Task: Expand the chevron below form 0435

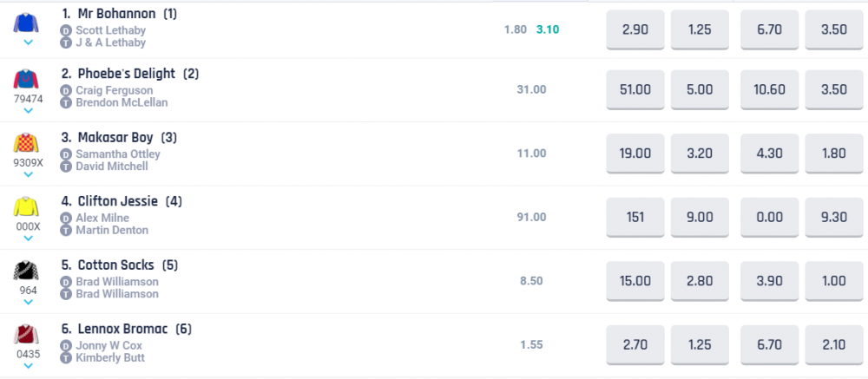Action: (28, 366)
